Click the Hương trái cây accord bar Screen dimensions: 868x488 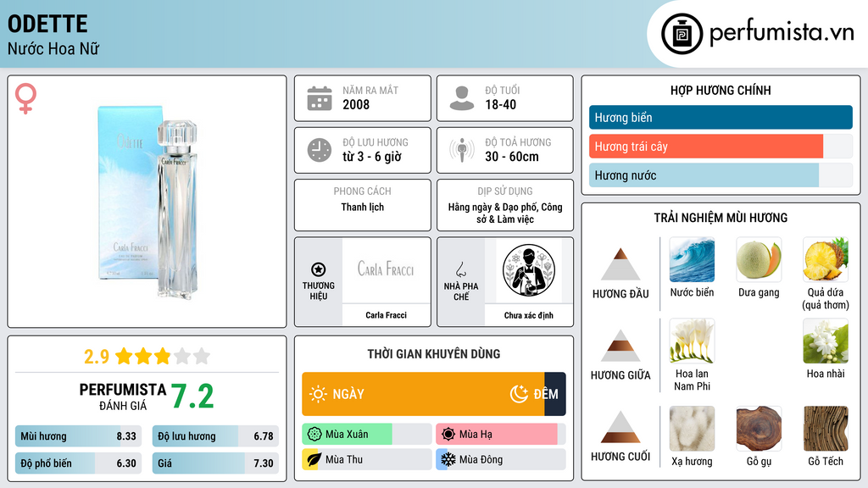(x=721, y=147)
